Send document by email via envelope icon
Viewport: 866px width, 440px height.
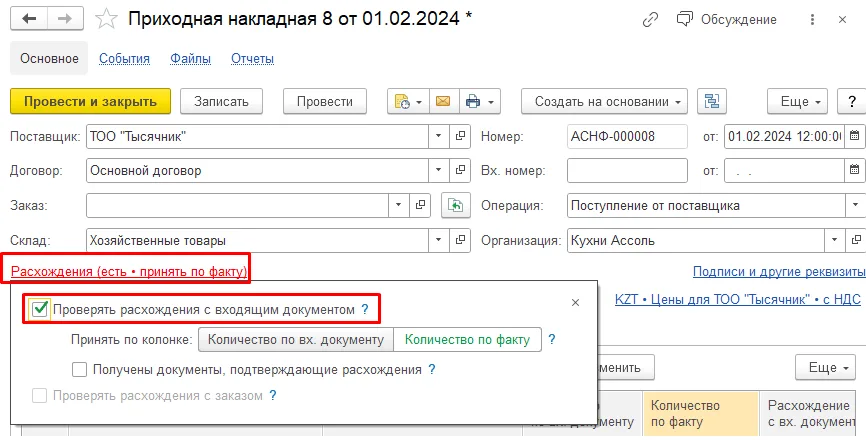443,102
